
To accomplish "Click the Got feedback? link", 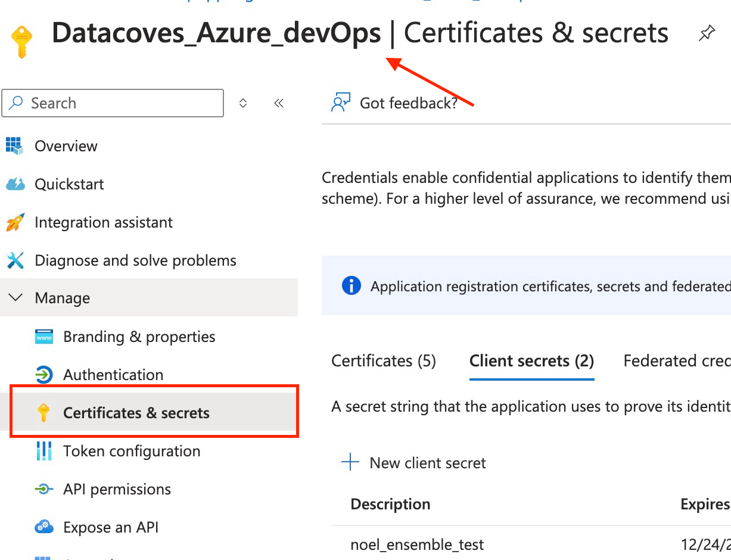I will point(409,103).
